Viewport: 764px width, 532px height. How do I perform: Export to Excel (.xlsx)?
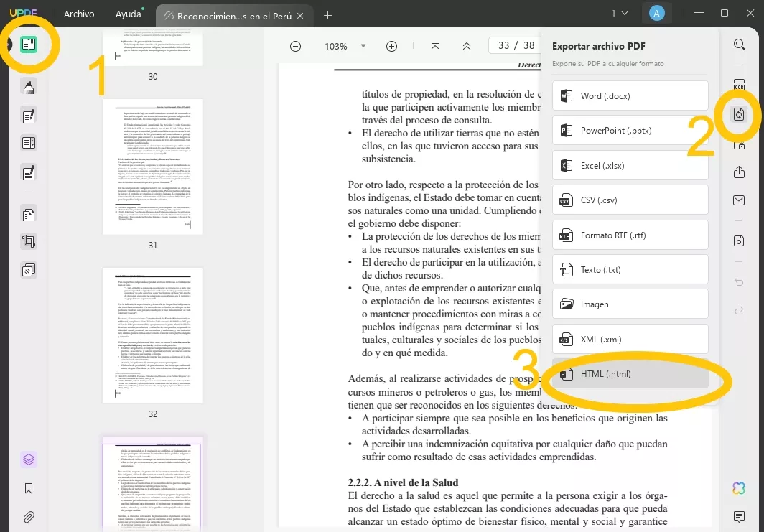(630, 166)
